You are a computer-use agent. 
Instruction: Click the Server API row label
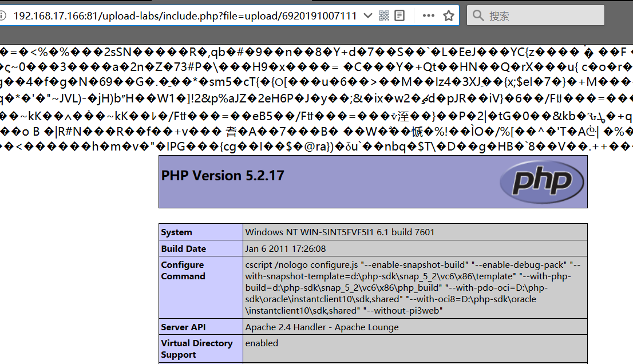pyautogui.click(x=184, y=327)
